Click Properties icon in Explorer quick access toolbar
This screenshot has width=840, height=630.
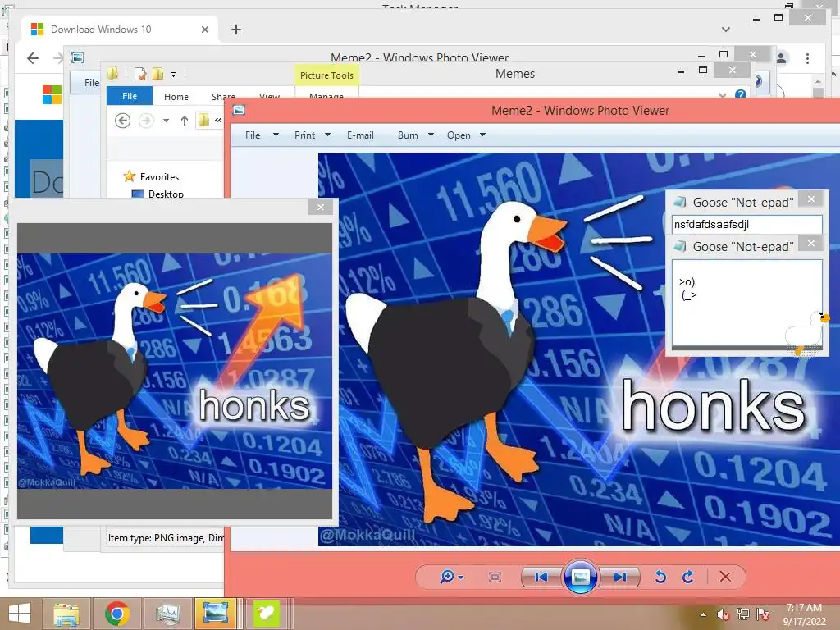pyautogui.click(x=140, y=73)
